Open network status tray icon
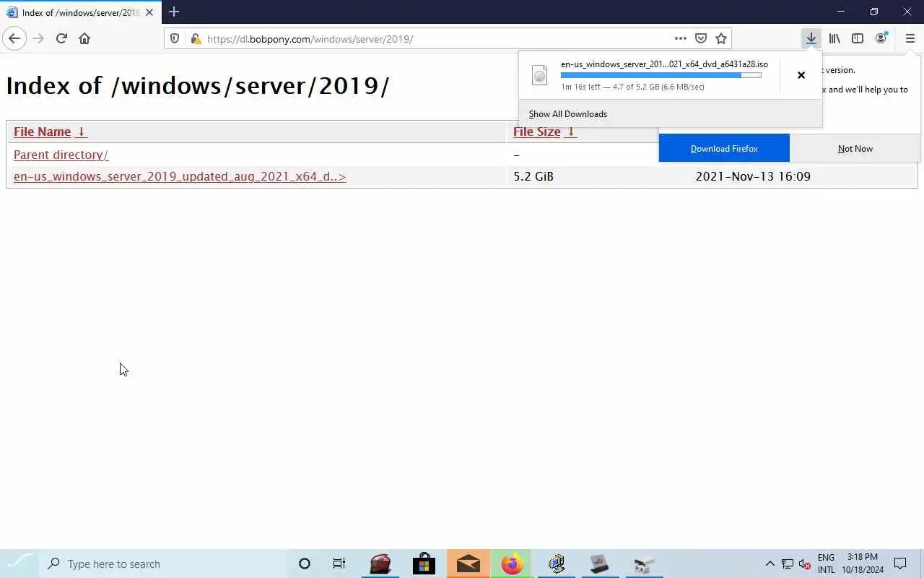This screenshot has height=578, width=924. pos(788,564)
